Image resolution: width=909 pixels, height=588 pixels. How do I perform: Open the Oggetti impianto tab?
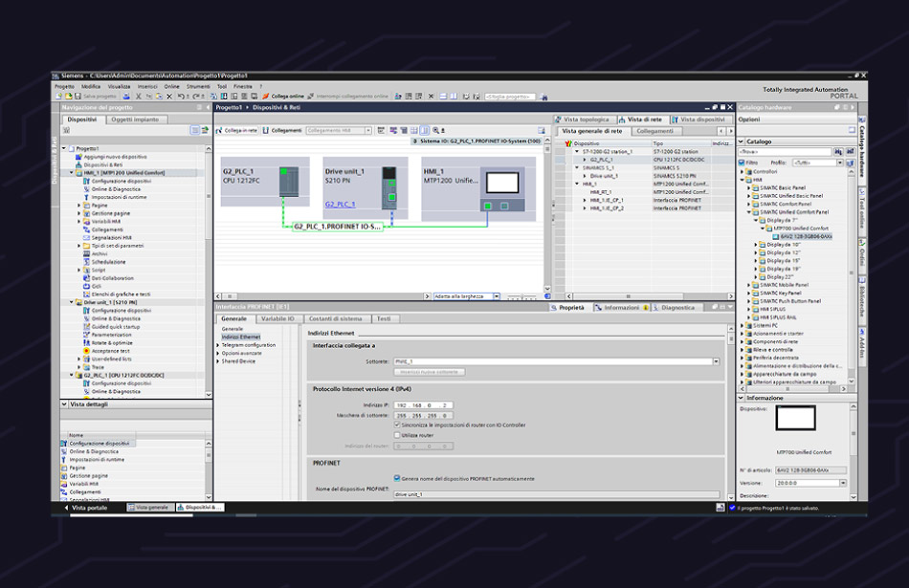point(135,120)
